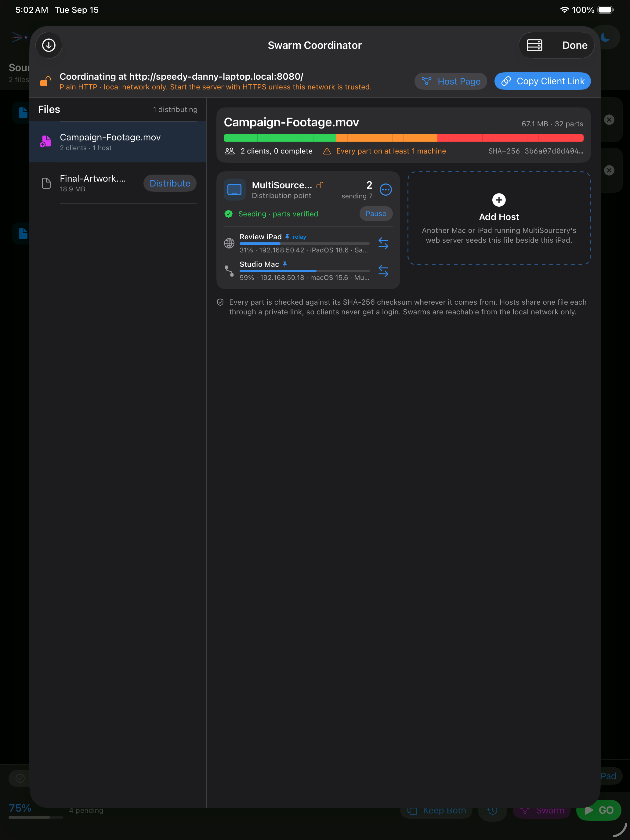Click the Wi-Fi icon in the status bar

click(x=564, y=10)
